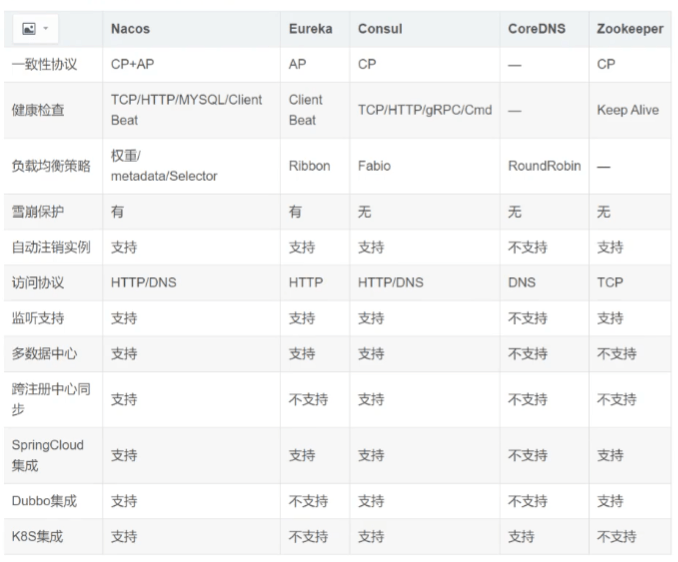Viewport: 678px width, 562px height.
Task: Click Eureka's Client Beat health check cell
Action: coord(306,110)
